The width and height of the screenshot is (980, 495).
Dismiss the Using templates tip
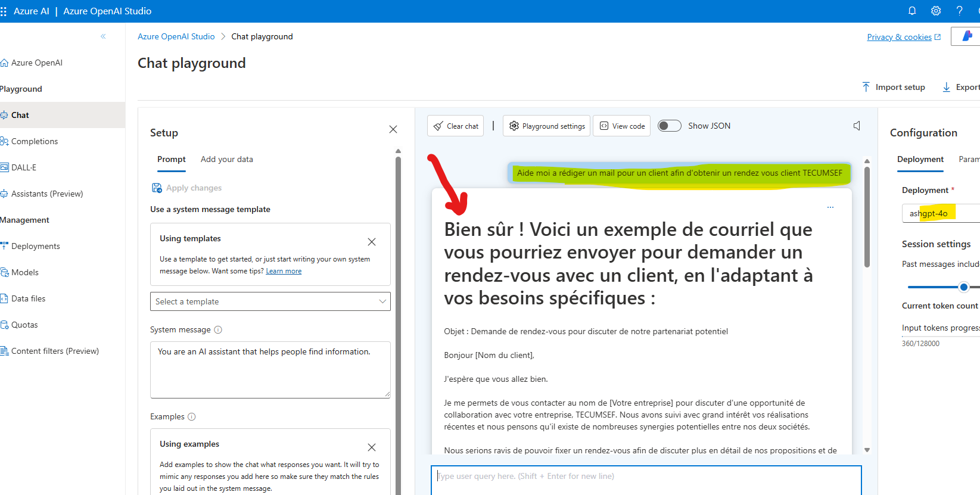(x=372, y=242)
